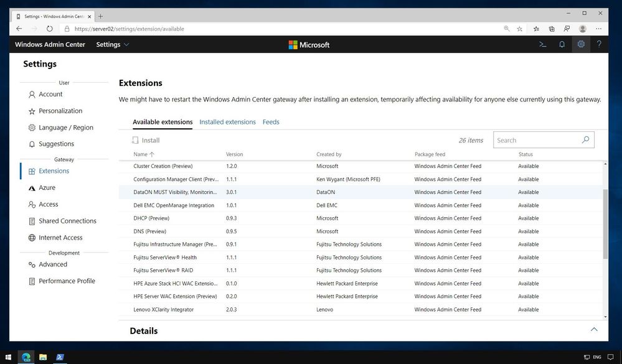Open Windows Start menu

(x=8, y=357)
